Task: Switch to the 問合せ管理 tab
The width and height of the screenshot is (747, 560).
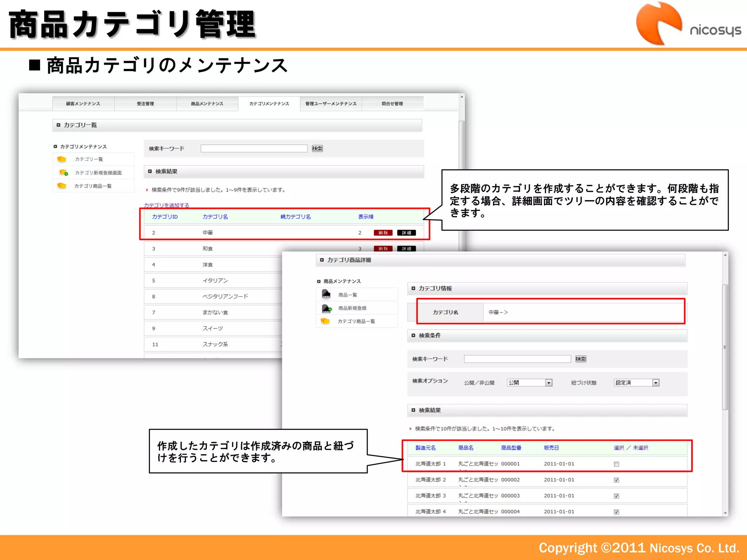Action: (392, 104)
